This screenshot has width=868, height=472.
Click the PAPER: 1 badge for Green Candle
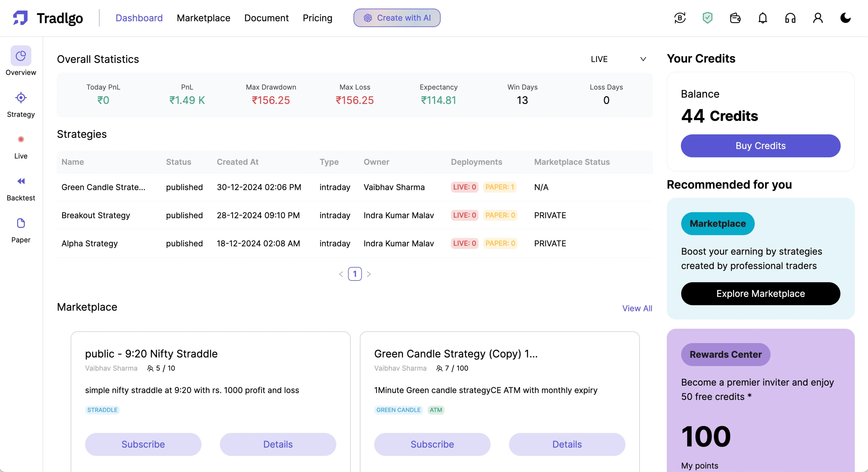tap(500, 187)
